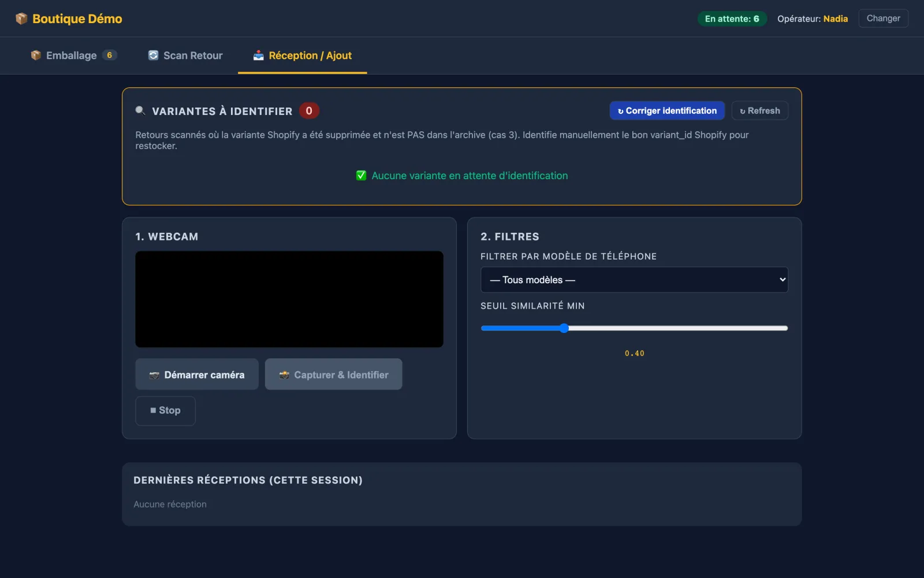924x578 pixels.
Task: Click the Aucune variante en attente d'identification message
Action: tap(470, 176)
